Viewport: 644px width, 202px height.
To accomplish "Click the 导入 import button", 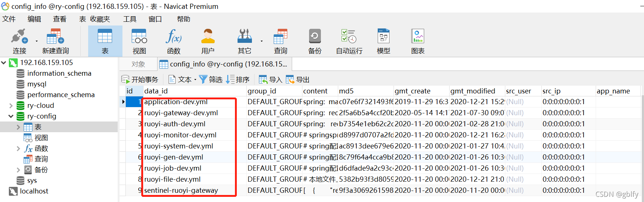I will pos(270,79).
